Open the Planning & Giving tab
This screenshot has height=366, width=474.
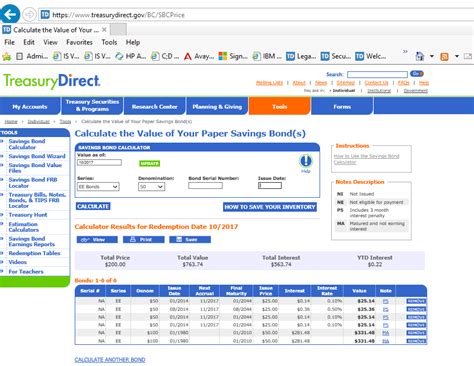[x=217, y=106]
